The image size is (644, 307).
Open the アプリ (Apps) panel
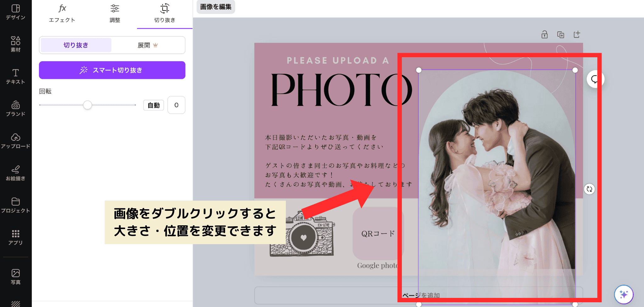click(x=15, y=238)
